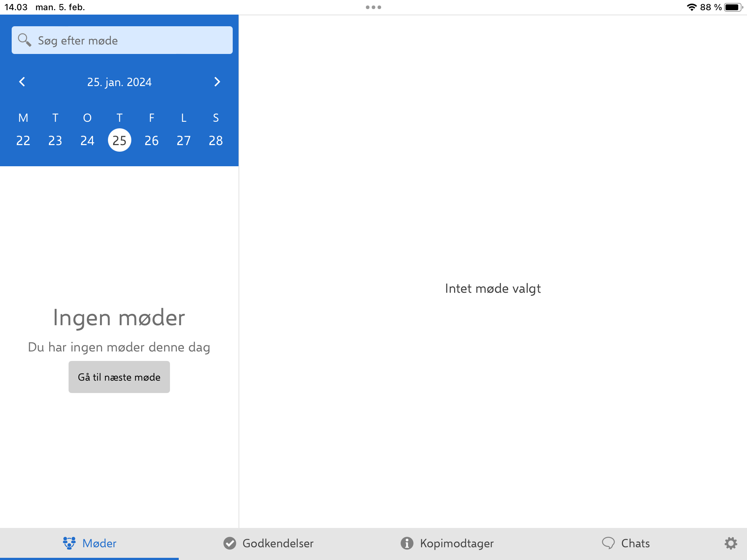Image resolution: width=747 pixels, height=560 pixels.
Task: Open settings gear icon
Action: tap(731, 543)
